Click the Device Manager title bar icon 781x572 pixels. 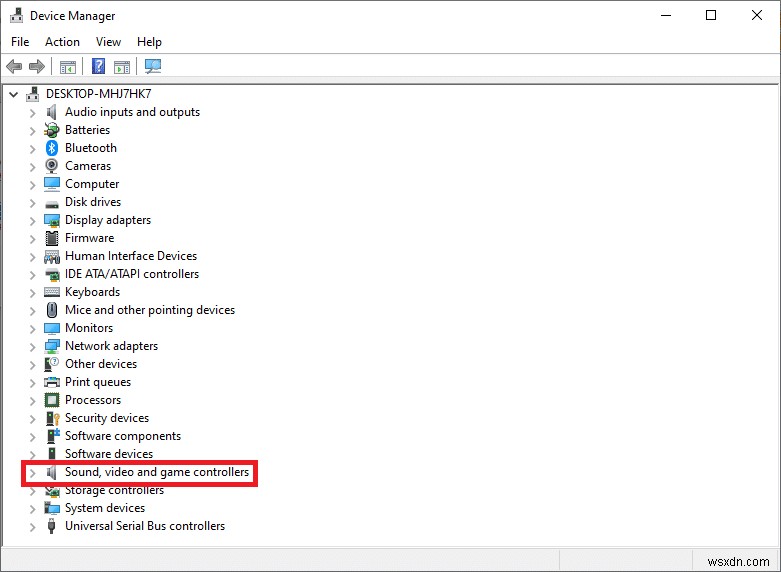click(x=16, y=15)
